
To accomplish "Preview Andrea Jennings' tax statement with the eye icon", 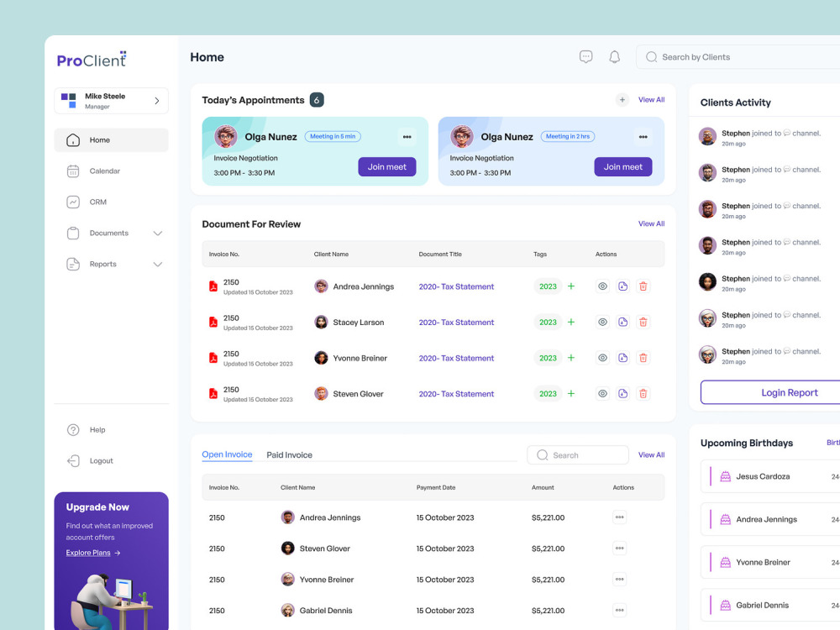I will (602, 286).
